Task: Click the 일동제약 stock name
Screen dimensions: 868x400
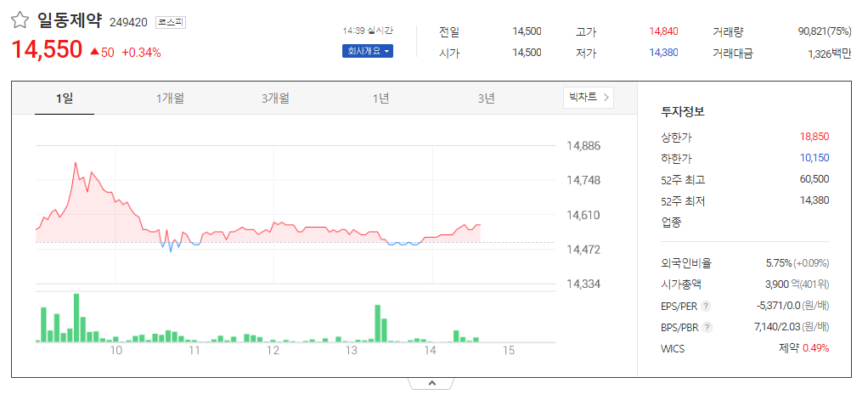Action: [70, 20]
